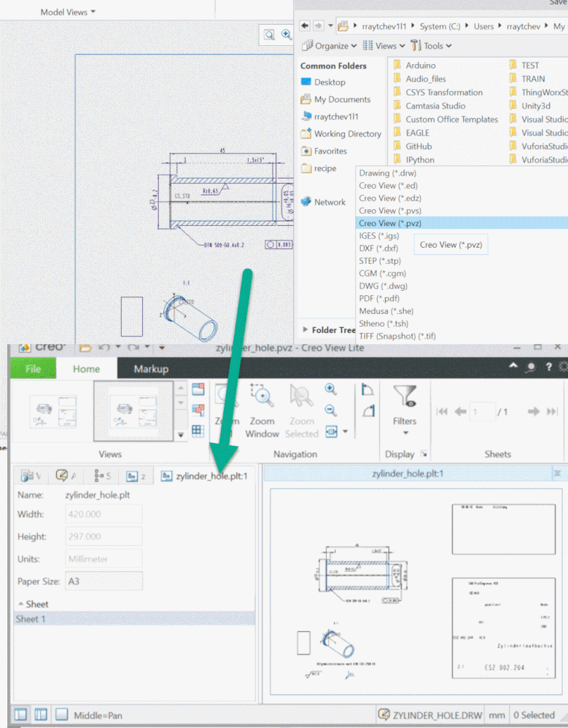The width and height of the screenshot is (568, 728).
Task: Switch to the Home ribbon tab
Action: click(86, 369)
